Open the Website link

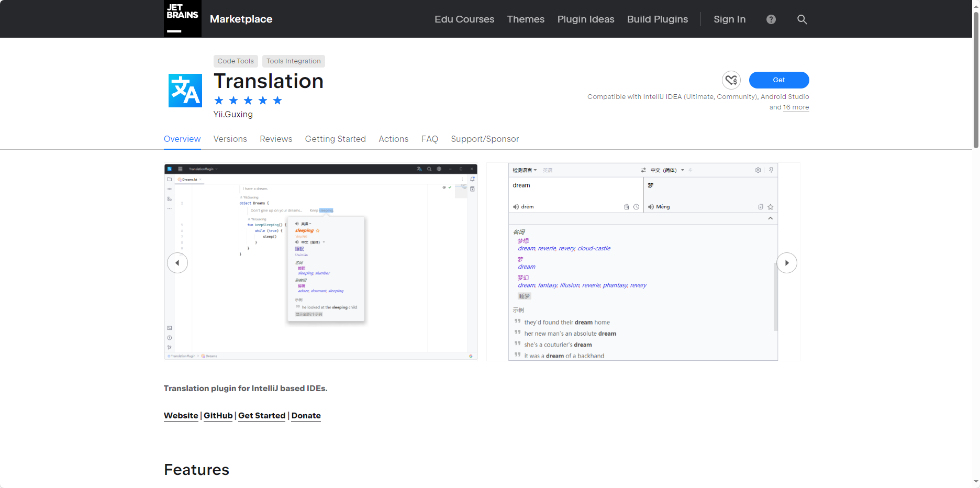click(181, 416)
